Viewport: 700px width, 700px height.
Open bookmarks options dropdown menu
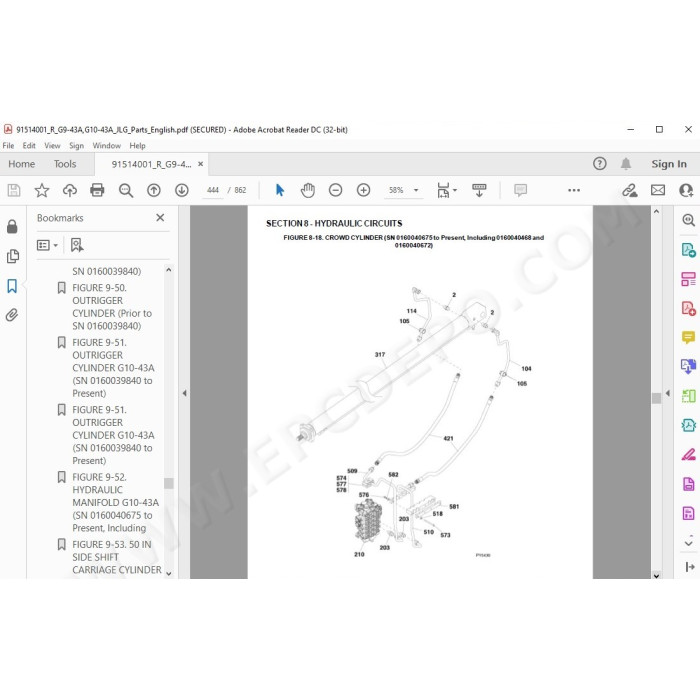(x=47, y=245)
